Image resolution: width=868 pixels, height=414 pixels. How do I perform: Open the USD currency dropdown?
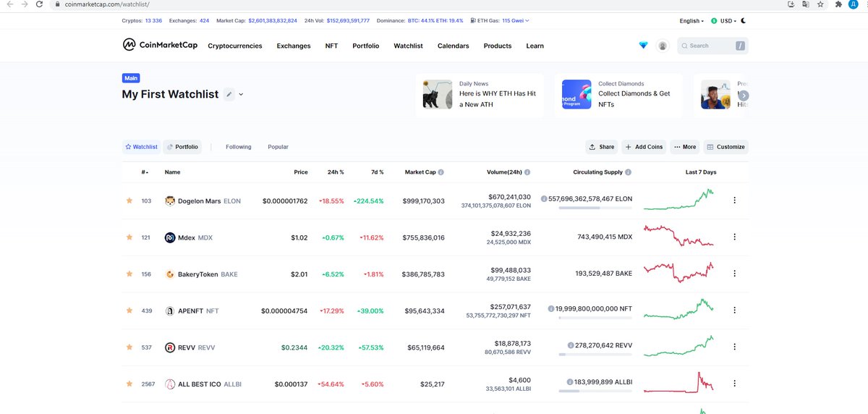coord(723,21)
